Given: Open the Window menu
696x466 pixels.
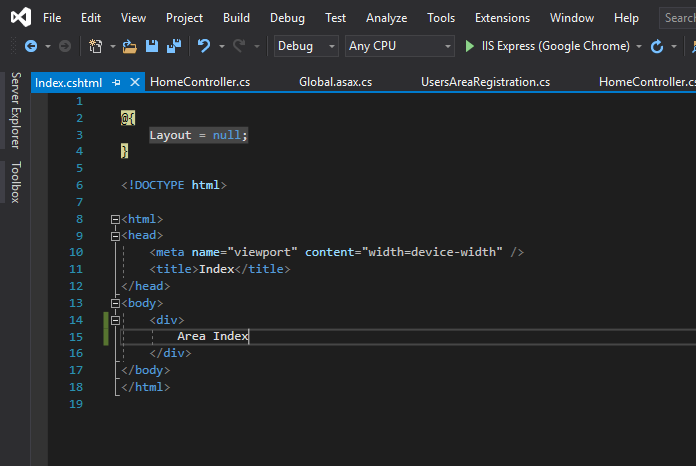Looking at the screenshot, I should tap(572, 18).
